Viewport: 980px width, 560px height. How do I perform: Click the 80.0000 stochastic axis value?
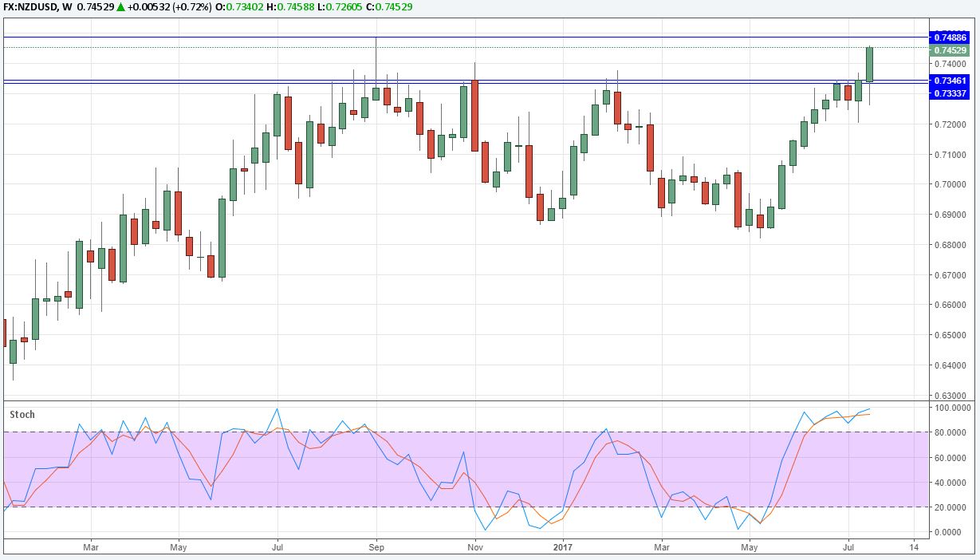952,432
